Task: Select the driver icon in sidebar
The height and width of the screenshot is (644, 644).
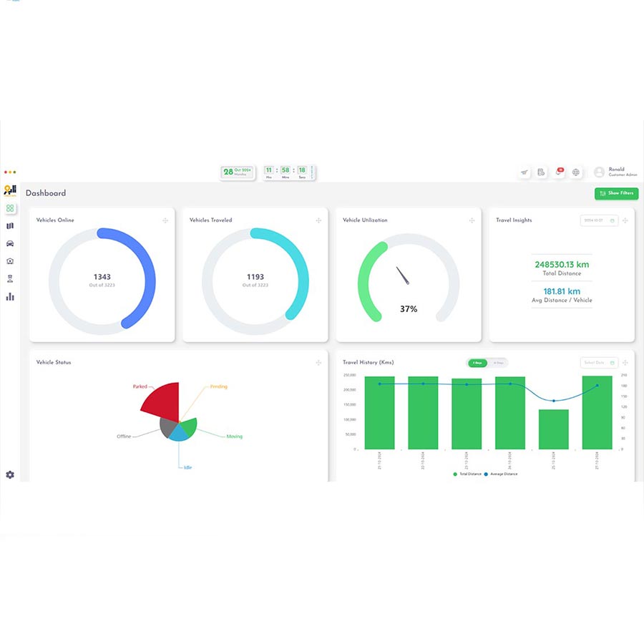Action: (10, 279)
